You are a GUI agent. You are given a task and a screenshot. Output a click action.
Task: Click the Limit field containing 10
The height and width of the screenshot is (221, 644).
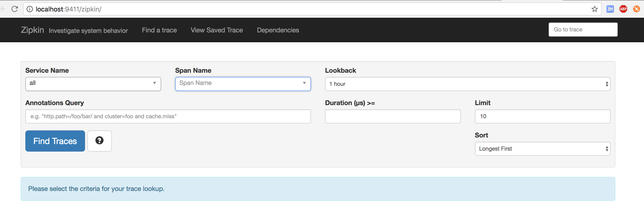coord(543,116)
